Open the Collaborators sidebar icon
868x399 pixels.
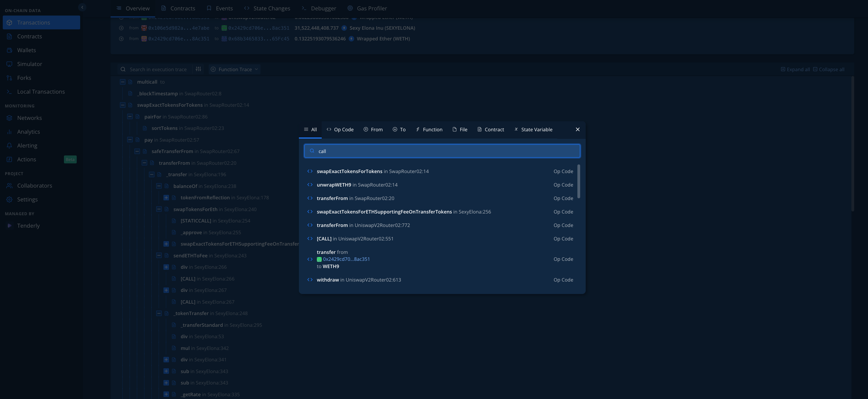pos(9,186)
